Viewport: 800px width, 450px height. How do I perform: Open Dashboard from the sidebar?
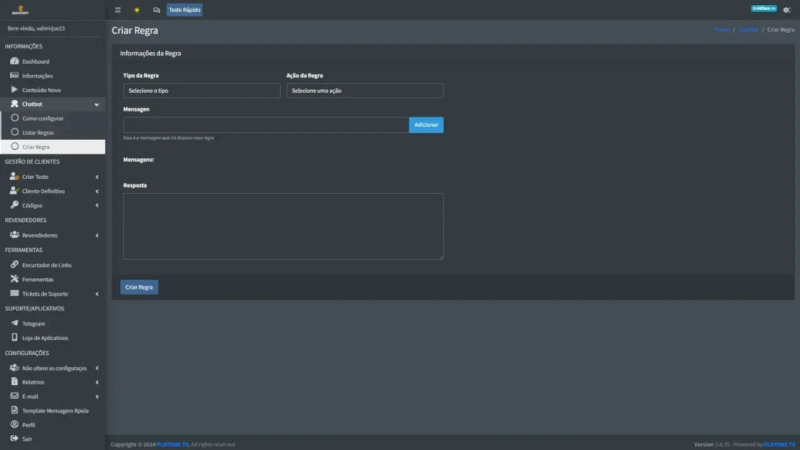tap(36, 62)
